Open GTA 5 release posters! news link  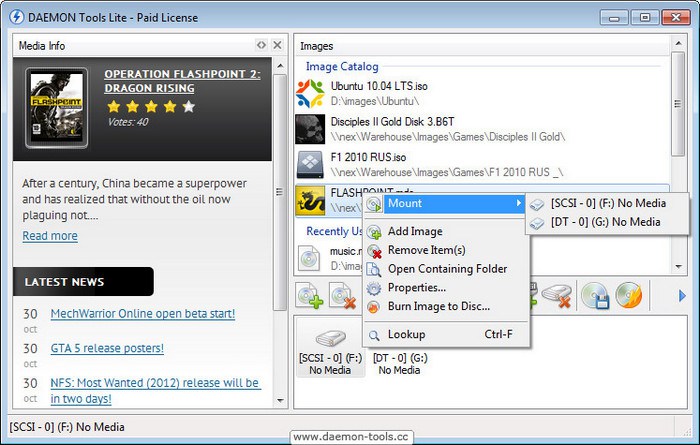click(107, 348)
